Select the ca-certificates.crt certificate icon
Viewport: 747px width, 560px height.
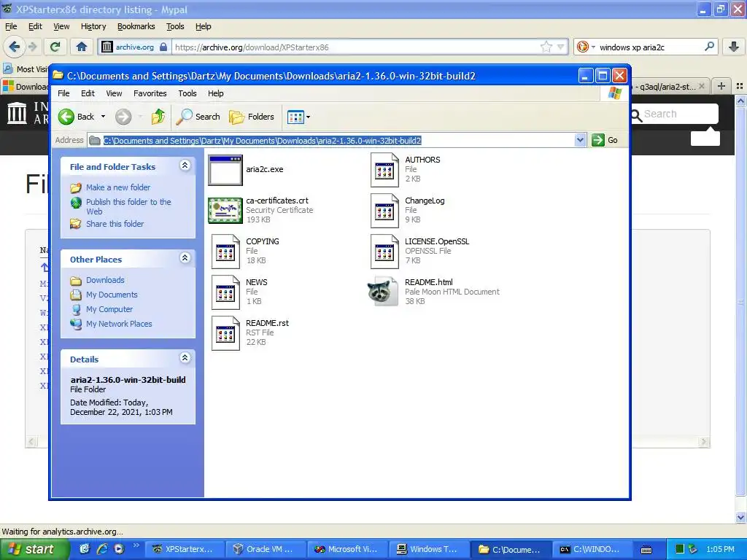click(x=225, y=211)
